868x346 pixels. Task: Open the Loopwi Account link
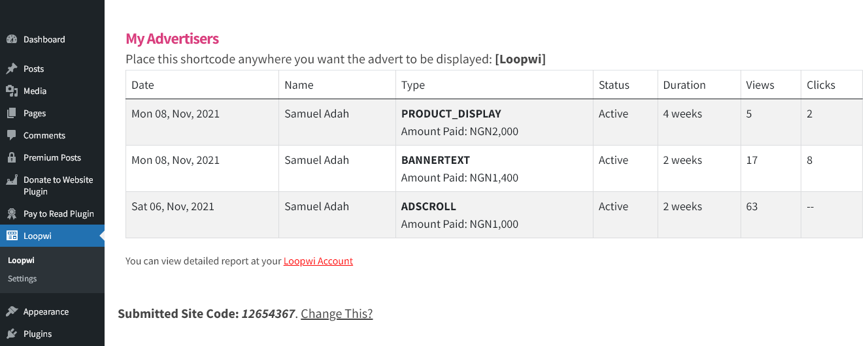click(318, 261)
